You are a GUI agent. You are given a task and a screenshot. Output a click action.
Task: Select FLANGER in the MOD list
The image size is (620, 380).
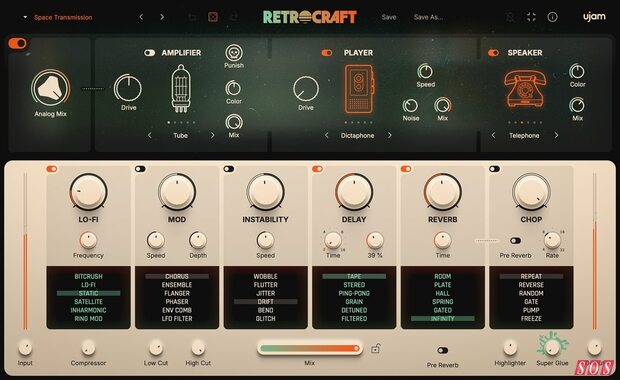tap(177, 293)
